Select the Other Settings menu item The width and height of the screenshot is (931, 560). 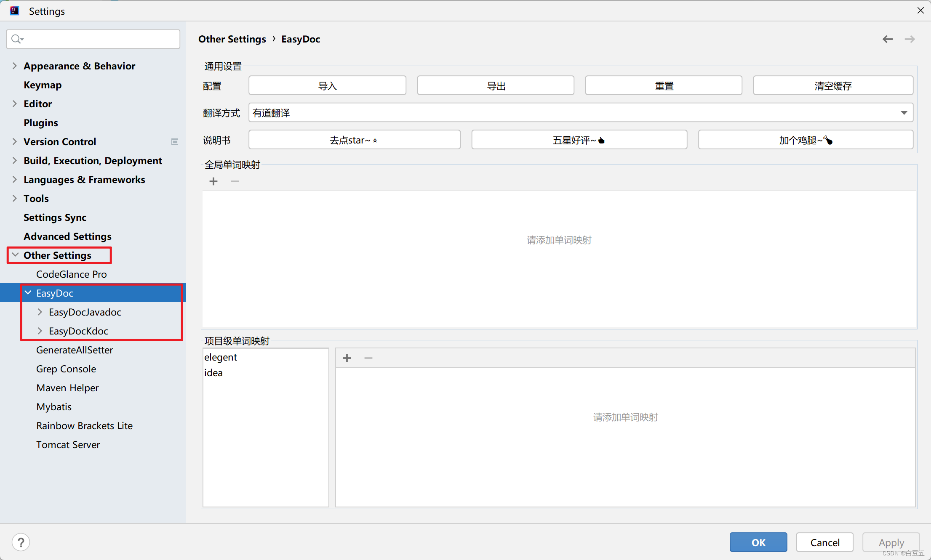pos(59,255)
